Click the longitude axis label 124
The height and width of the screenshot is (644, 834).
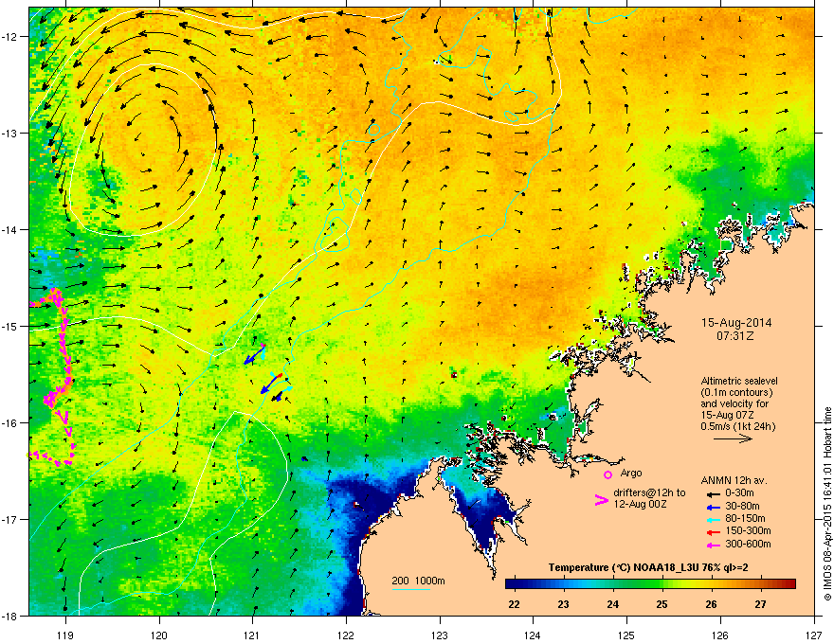click(533, 635)
